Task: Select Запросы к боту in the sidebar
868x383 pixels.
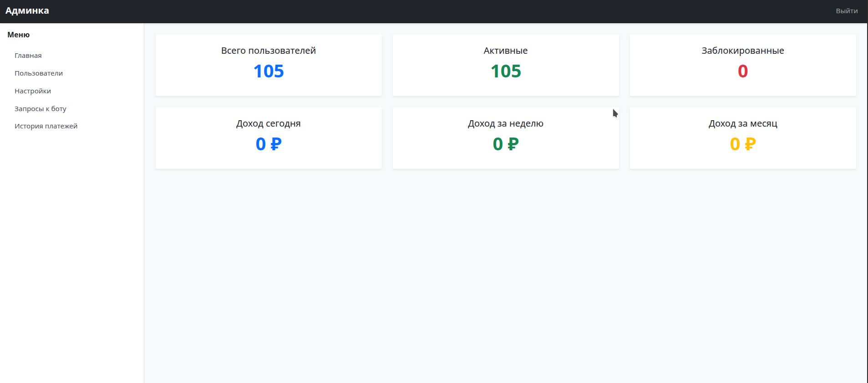Action: pos(41,109)
